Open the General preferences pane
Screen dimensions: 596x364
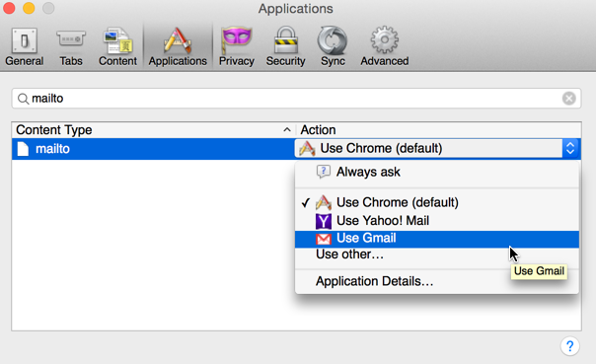pos(24,47)
